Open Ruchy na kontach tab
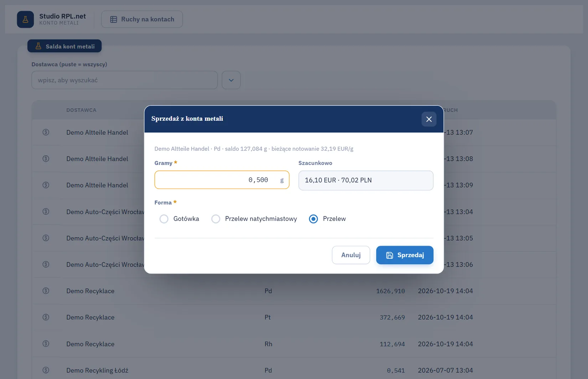This screenshot has width=588, height=379. [142, 19]
